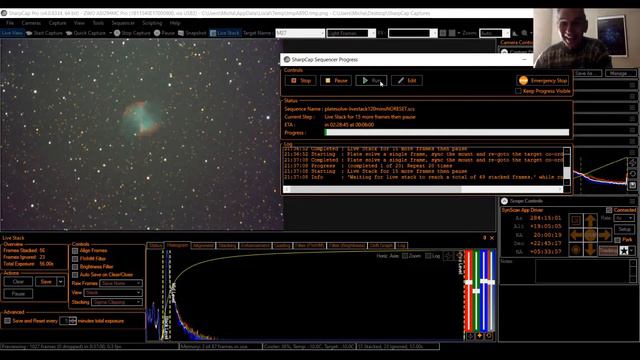Open the Sequencer menu
This screenshot has width=640, height=360.
[x=123, y=23]
